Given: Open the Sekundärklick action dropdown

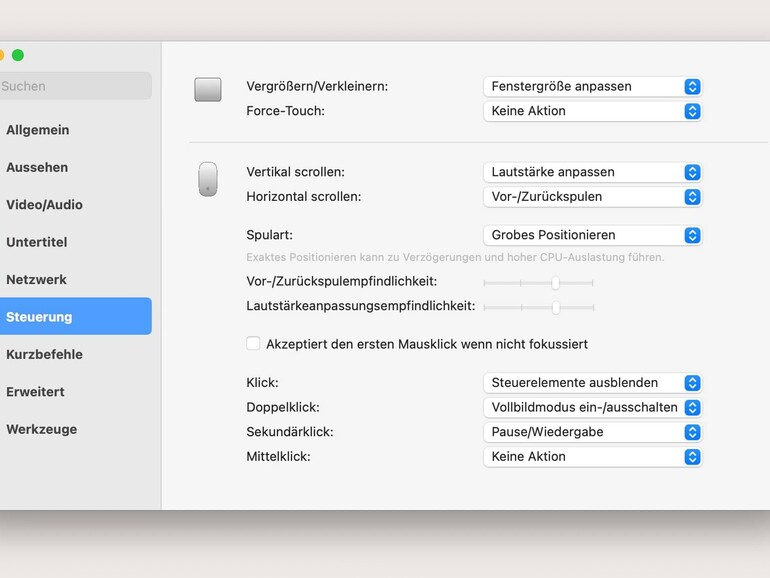Looking at the screenshot, I should [592, 432].
